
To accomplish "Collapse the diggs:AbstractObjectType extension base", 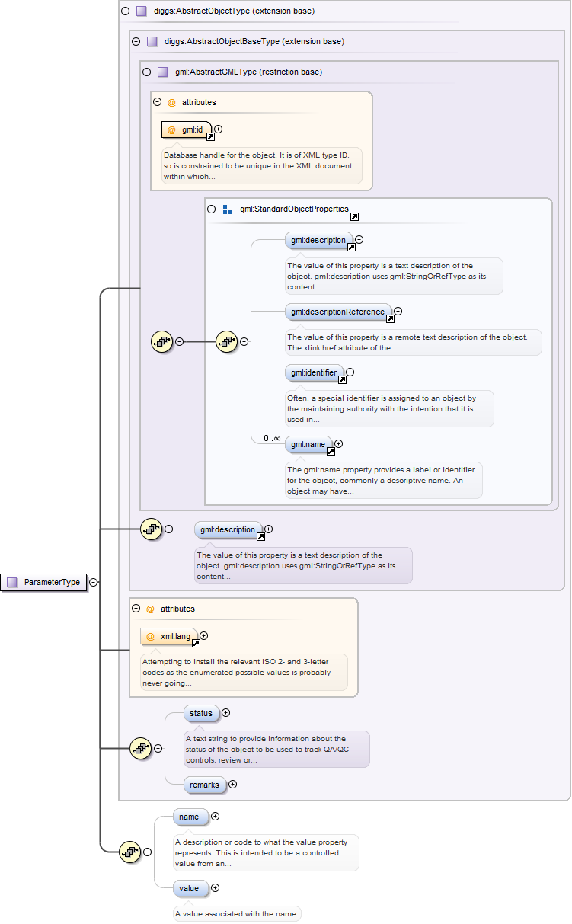I will (x=125, y=11).
